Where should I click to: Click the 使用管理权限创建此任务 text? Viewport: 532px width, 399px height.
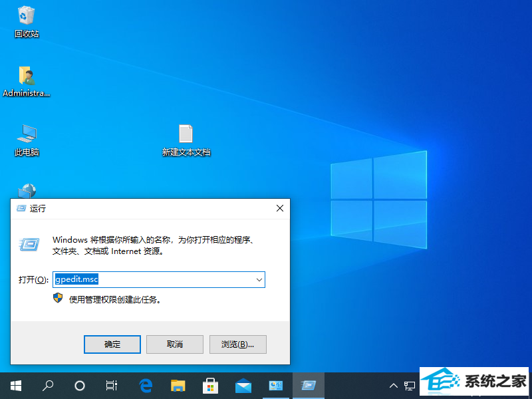115,299
